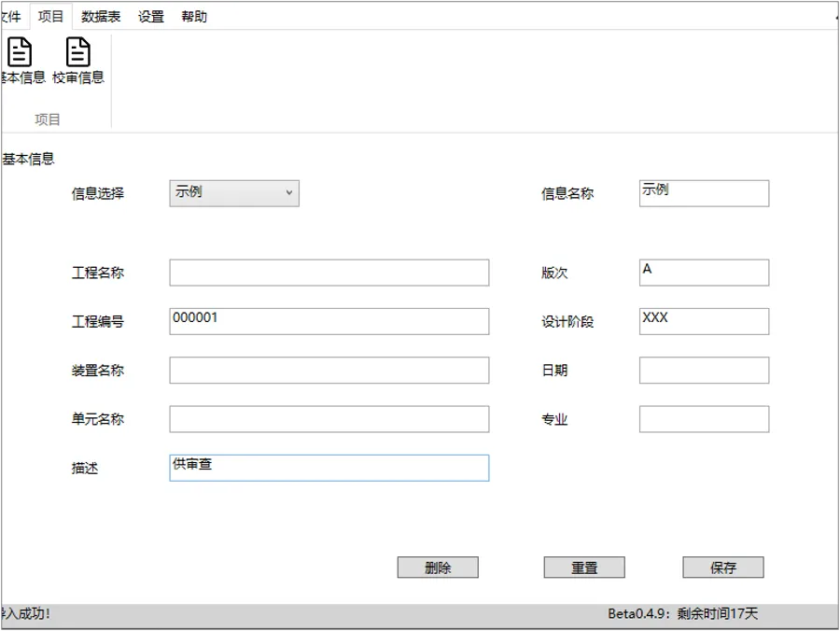This screenshot has width=840, height=631.
Task: Click the 日期 input field
Action: (704, 371)
